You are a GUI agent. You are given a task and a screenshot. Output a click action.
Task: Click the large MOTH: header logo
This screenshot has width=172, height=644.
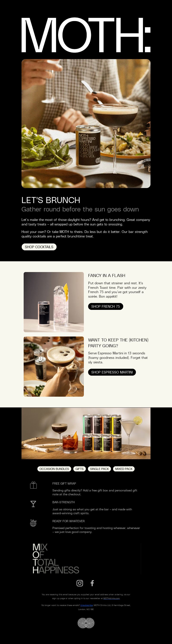(x=86, y=35)
